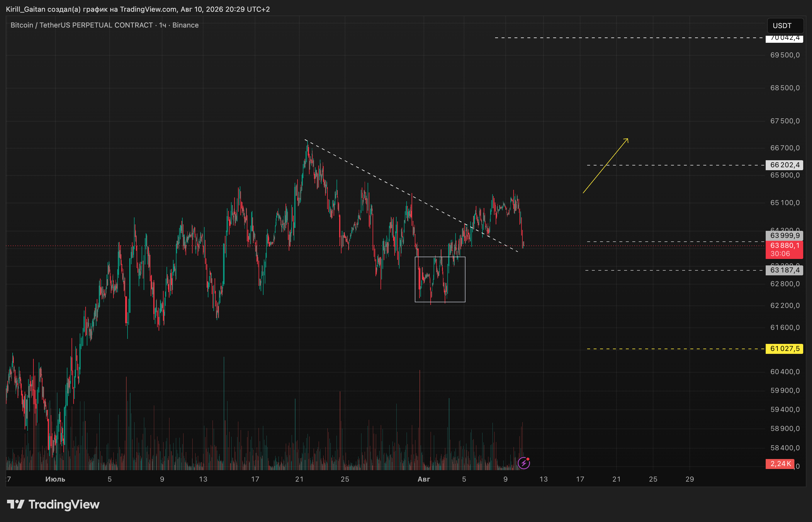The width and height of the screenshot is (812, 522).
Task: Click the purple lightning bolt icon
Action: (x=524, y=463)
